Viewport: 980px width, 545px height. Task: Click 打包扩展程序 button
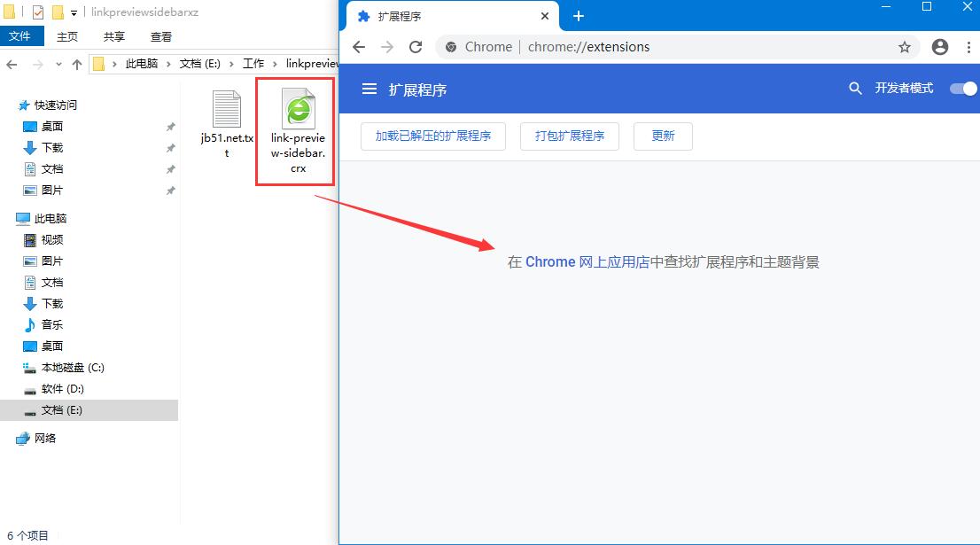coord(570,136)
